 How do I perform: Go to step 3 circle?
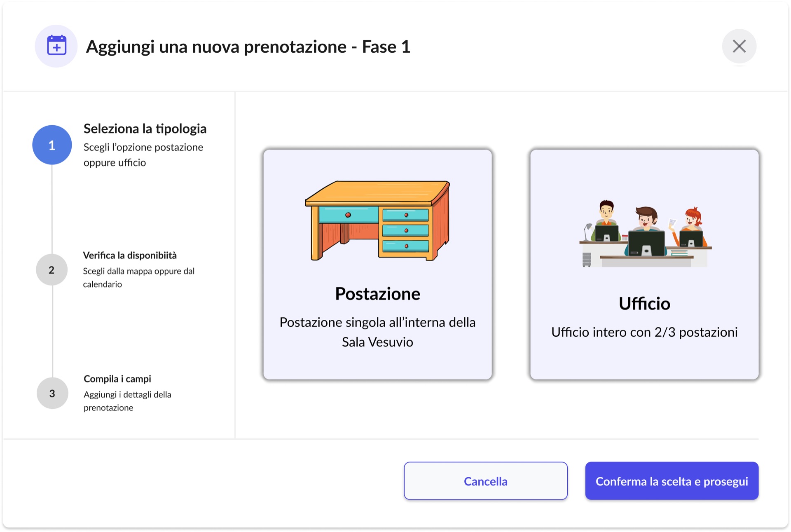52,393
